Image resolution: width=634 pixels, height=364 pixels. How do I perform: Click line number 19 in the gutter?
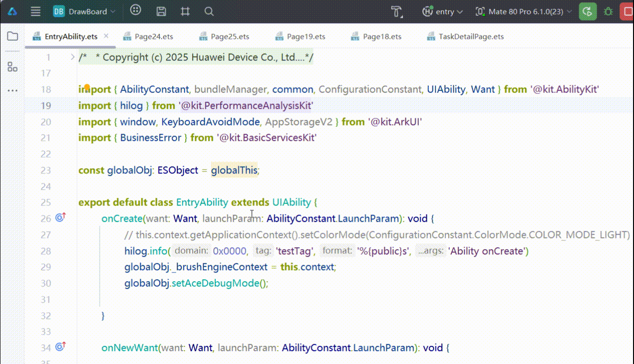[x=46, y=105]
